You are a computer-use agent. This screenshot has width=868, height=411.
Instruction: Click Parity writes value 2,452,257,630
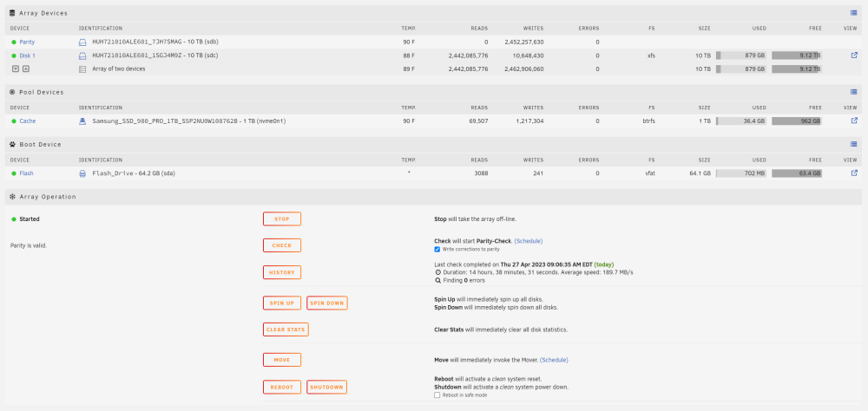[523, 42]
